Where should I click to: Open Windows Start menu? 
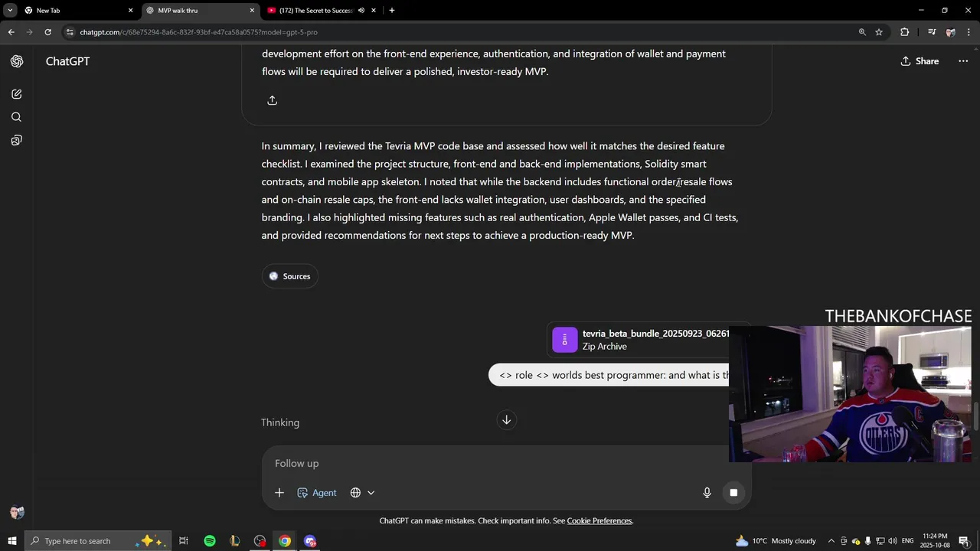(x=12, y=541)
